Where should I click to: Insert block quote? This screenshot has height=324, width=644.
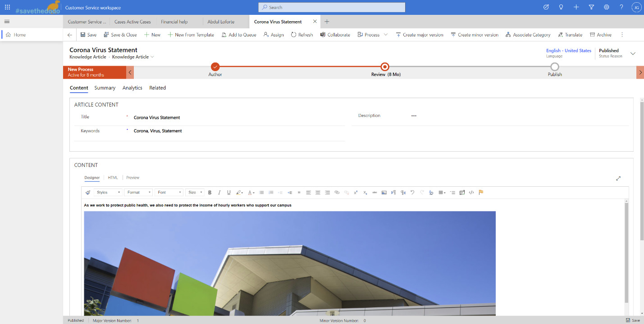pyautogui.click(x=299, y=192)
